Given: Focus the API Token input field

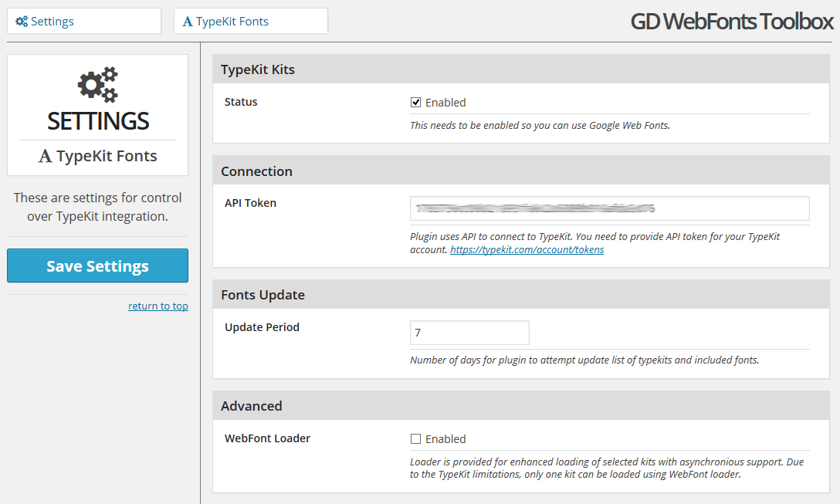Looking at the screenshot, I should 610,208.
